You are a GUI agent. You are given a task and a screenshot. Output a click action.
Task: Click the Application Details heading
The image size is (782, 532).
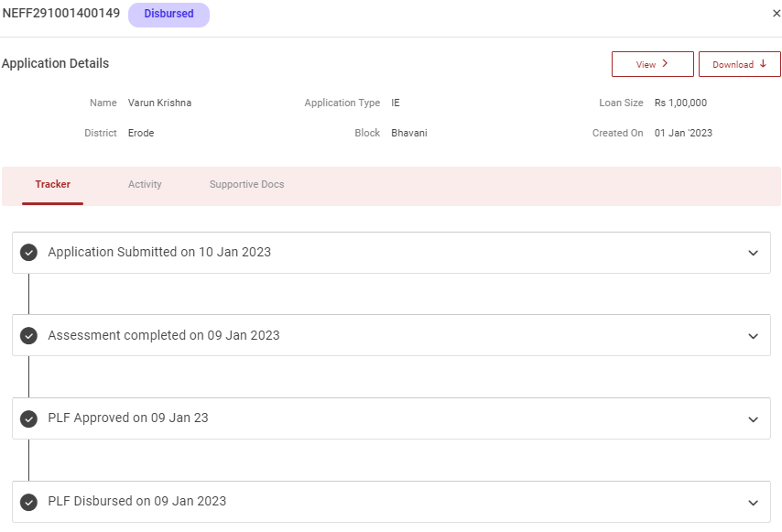point(55,64)
